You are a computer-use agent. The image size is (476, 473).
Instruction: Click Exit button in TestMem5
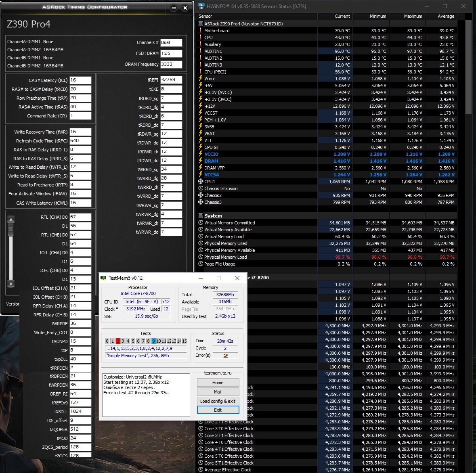coord(218,410)
